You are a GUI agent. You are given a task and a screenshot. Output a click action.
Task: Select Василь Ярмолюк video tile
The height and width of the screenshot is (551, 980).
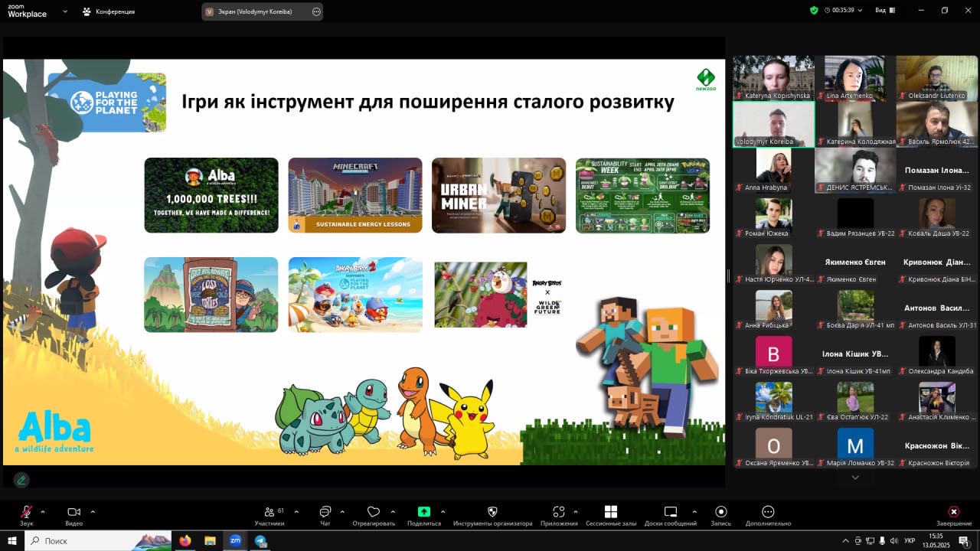(937, 124)
